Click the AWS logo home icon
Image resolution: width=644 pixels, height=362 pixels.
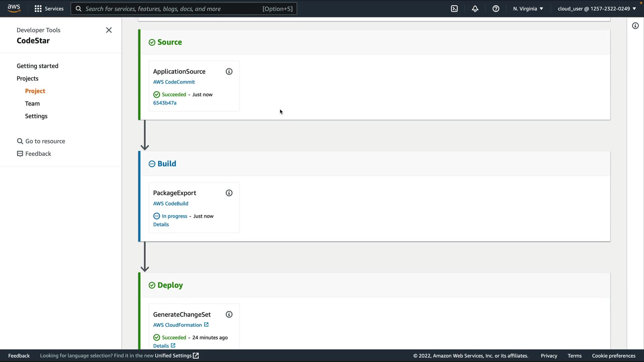(14, 8)
